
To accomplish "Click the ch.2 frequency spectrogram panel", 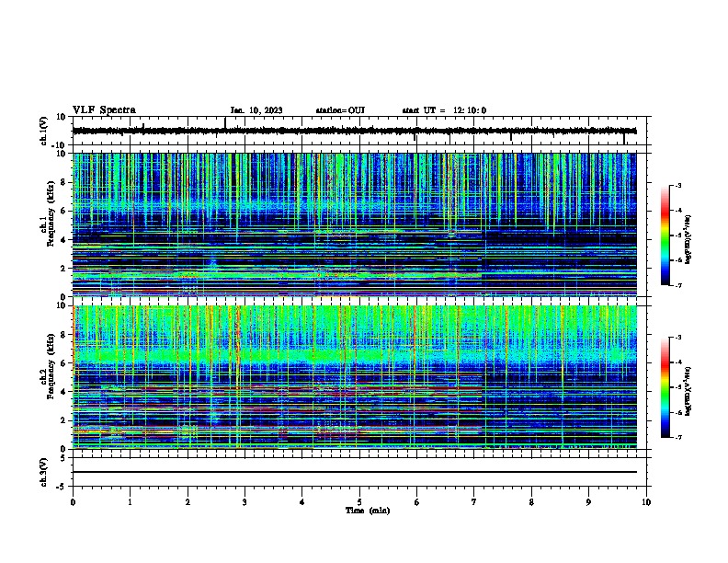I will point(354,377).
